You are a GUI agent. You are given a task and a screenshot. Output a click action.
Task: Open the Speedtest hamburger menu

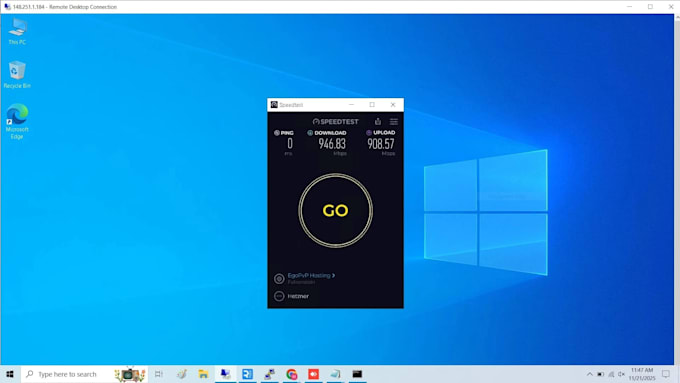pyautogui.click(x=393, y=121)
